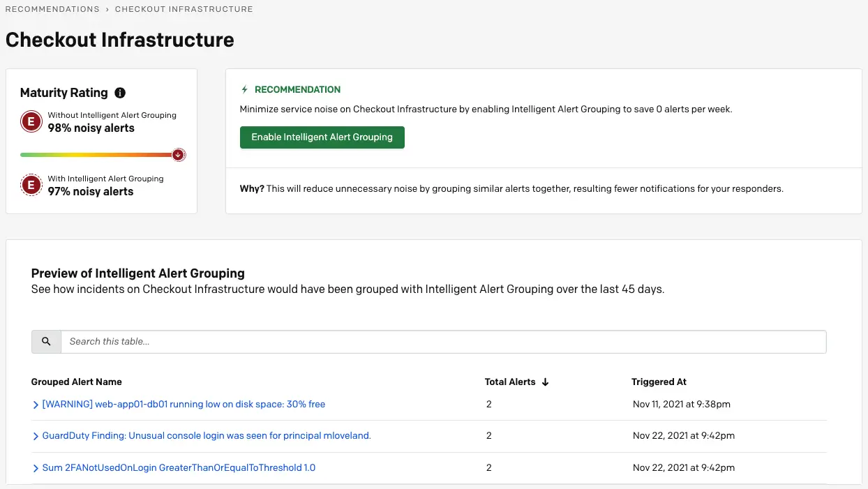The width and height of the screenshot is (868, 489).
Task: Click the lightning bolt Recommendation icon
Action: [244, 90]
